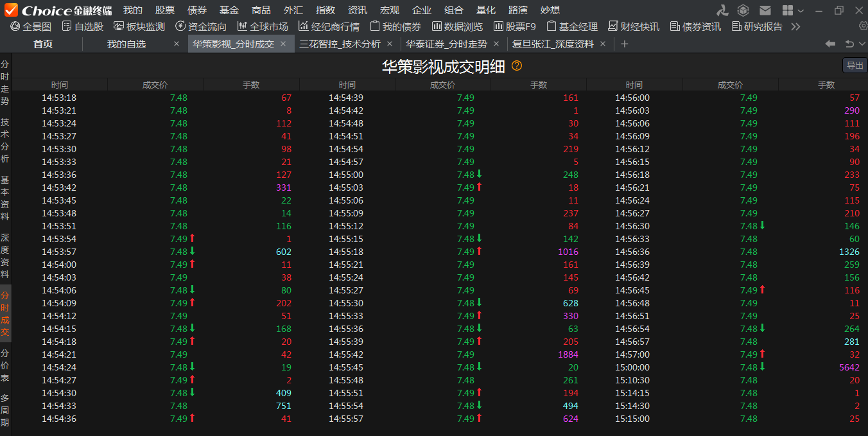This screenshot has width=868, height=436.
Task: Open 全球市场 global markets toolbar item
Action: pyautogui.click(x=262, y=26)
